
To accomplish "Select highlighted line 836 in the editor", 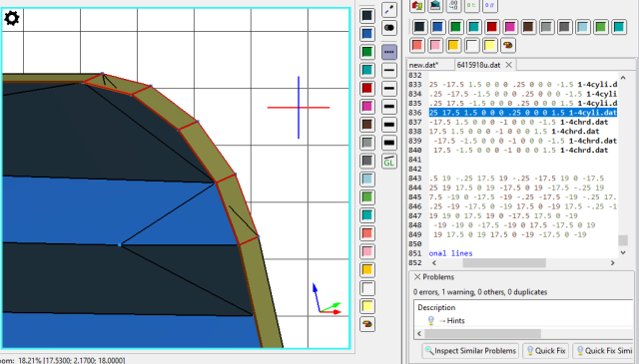I will click(x=523, y=113).
